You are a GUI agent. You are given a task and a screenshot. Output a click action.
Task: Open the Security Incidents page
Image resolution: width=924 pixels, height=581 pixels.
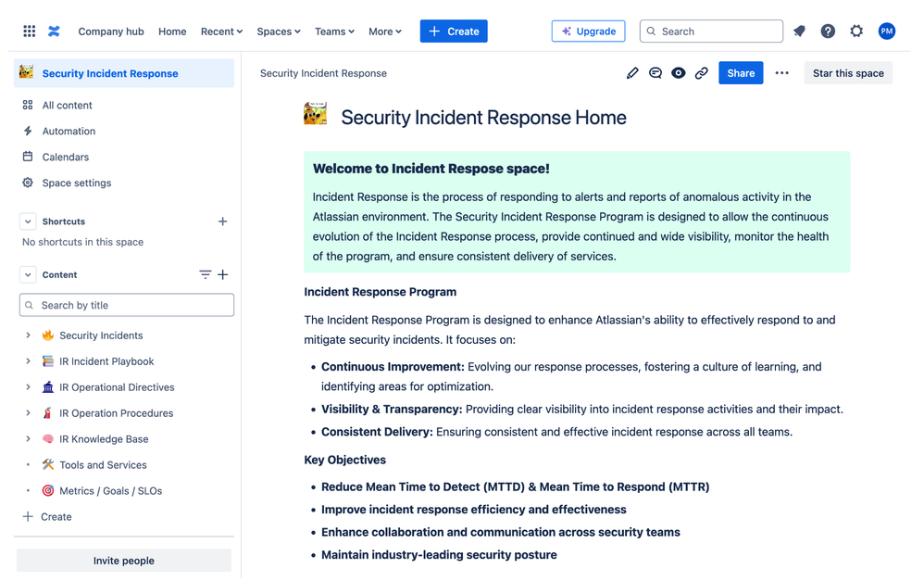[101, 335]
